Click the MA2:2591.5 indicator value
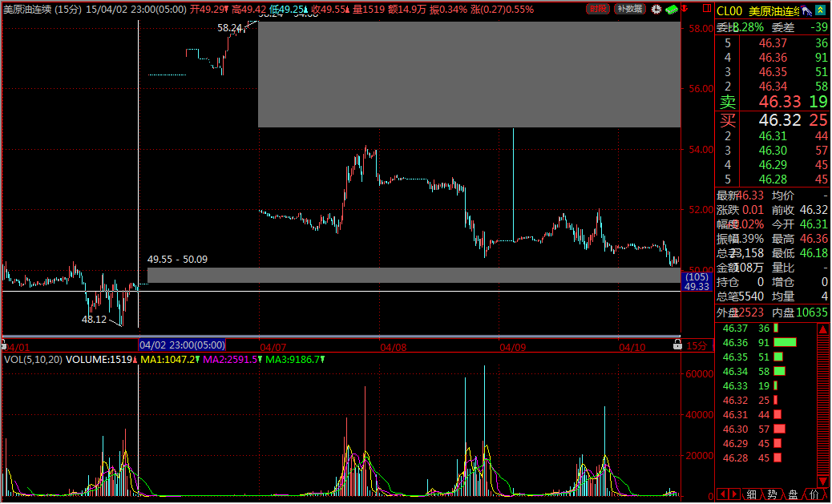The width and height of the screenshot is (832, 504). coord(230,360)
